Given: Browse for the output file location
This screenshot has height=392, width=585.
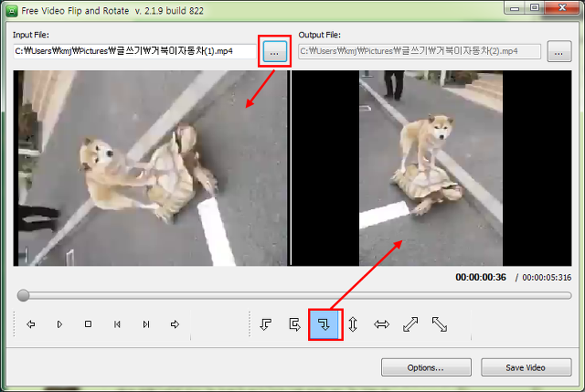Looking at the screenshot, I should click(x=558, y=51).
